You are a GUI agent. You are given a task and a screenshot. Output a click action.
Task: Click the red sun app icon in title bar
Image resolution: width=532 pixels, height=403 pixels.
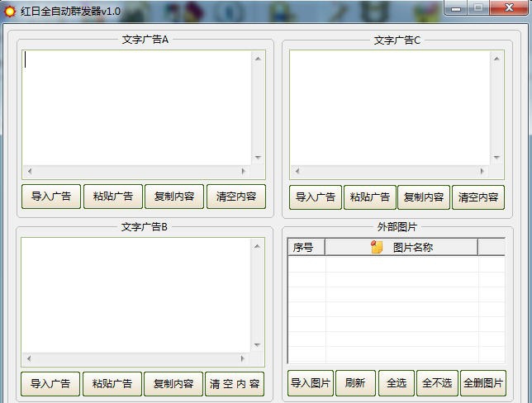tap(10, 12)
